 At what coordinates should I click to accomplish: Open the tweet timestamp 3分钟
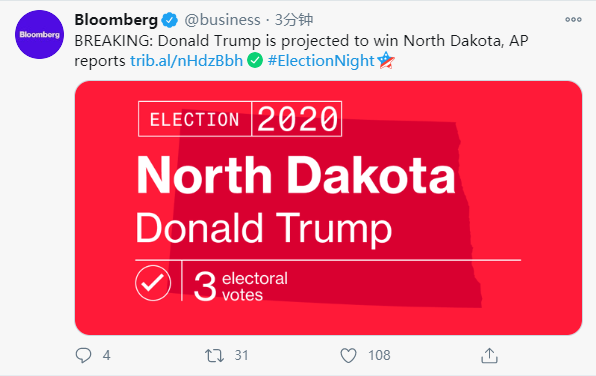pyautogui.click(x=294, y=20)
